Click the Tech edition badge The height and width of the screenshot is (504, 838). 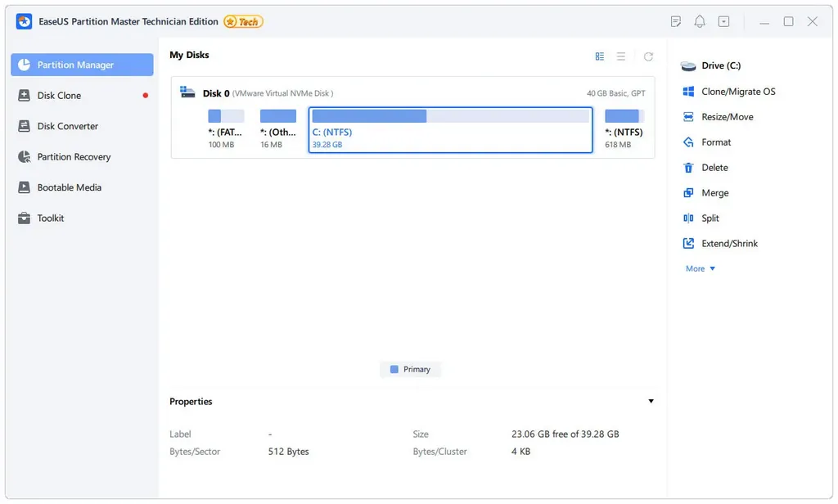[x=243, y=21]
